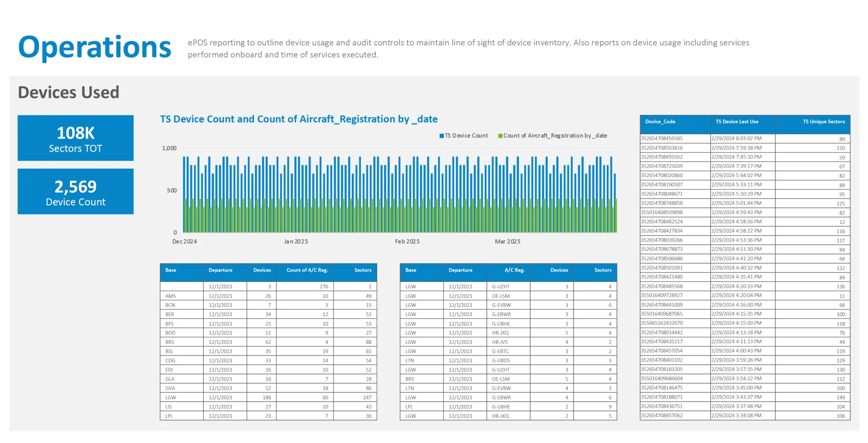Select the CDG base row cell

point(170,361)
